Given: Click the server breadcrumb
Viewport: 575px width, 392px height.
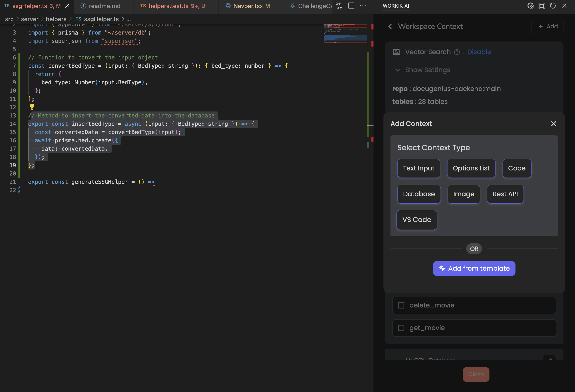Looking at the screenshot, I should point(30,19).
